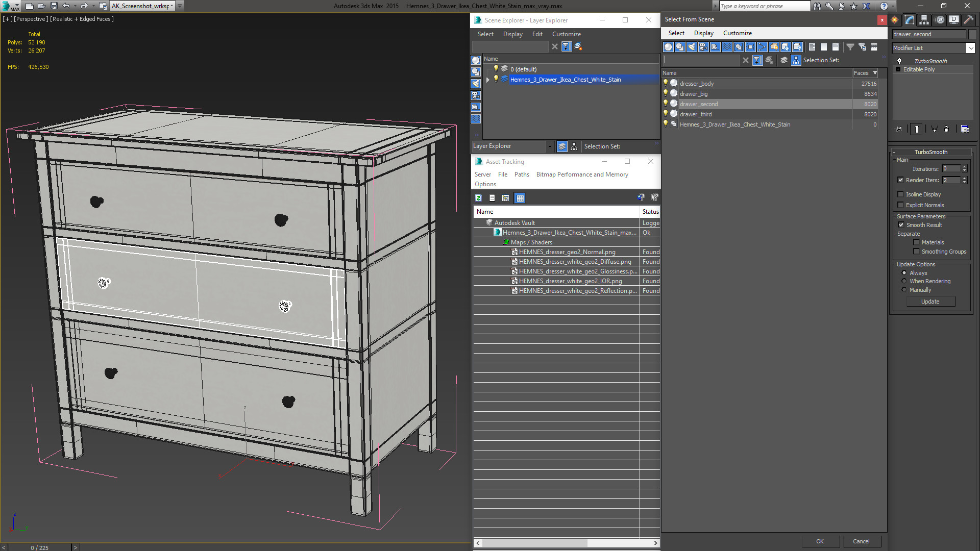This screenshot has width=980, height=551.
Task: Open the Modifier List dropdown
Action: (x=970, y=48)
